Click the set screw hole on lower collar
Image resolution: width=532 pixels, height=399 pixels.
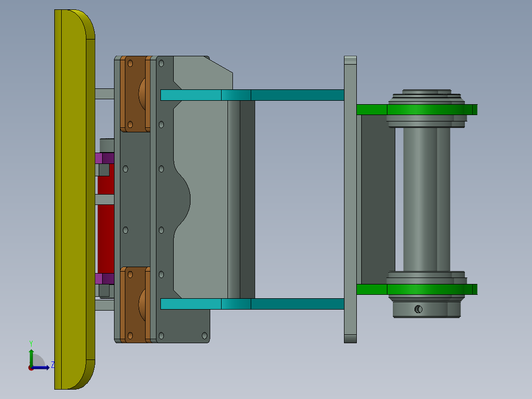[x=418, y=309]
